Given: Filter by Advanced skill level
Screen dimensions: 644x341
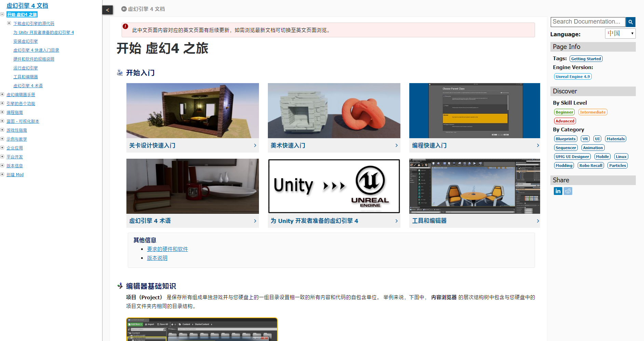Looking at the screenshot, I should 565,121.
